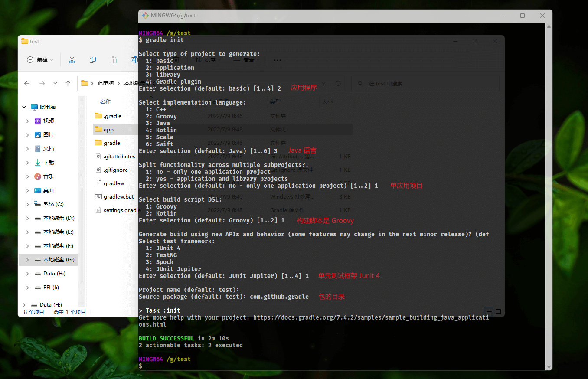Select the .gitattributes file

tap(119, 157)
